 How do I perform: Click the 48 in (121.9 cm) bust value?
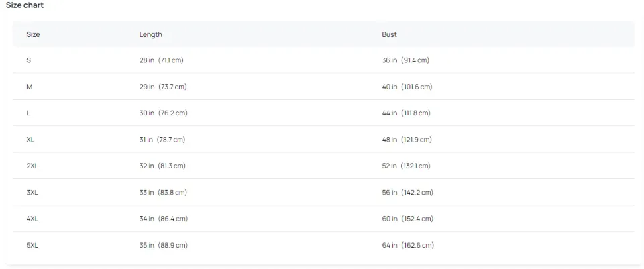407,140
